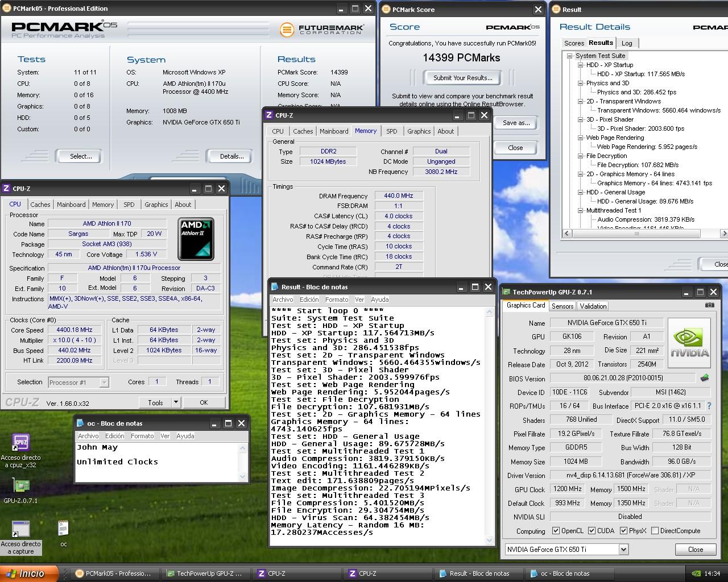Open the GeForce GTX 650 Ti dropdown
This screenshot has height=582, width=728.
pos(623,550)
